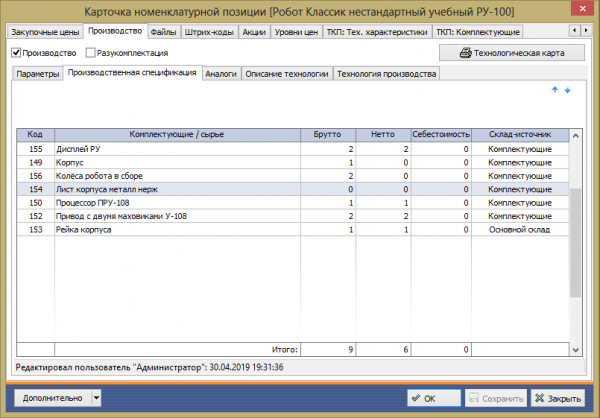This screenshot has height=418, width=600.
Task: Expand the Дополнительно dropdown arrow
Action: [x=96, y=396]
